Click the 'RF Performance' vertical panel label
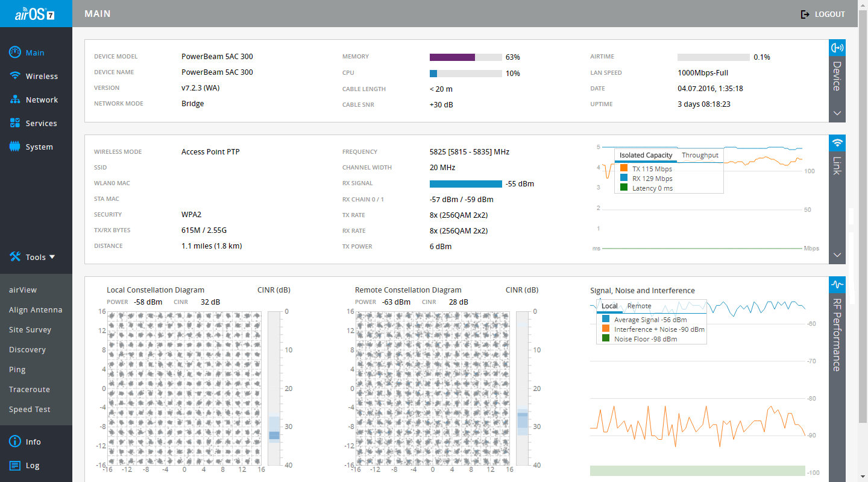 coord(837,334)
